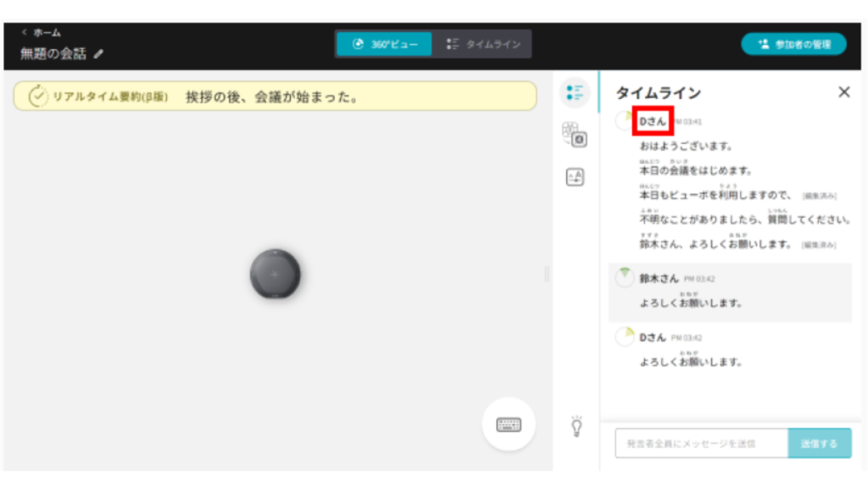Switch to the タイムライン tab in header
This screenshot has width=868, height=488.
pos(483,44)
